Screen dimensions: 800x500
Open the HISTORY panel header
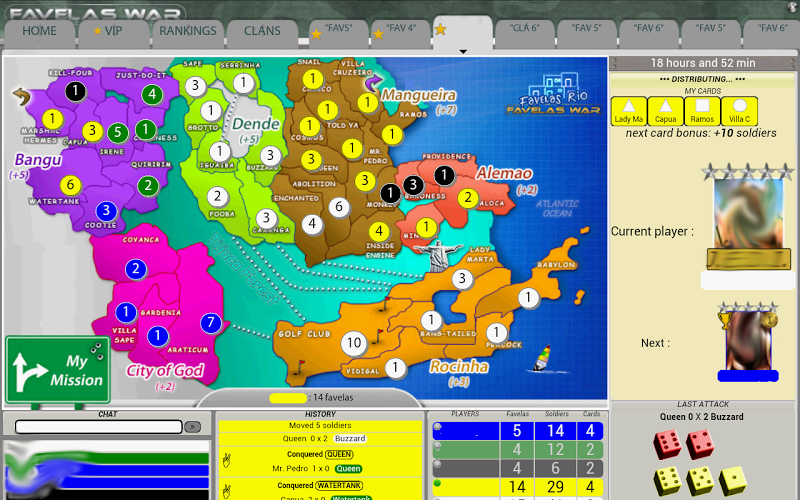[x=320, y=414]
